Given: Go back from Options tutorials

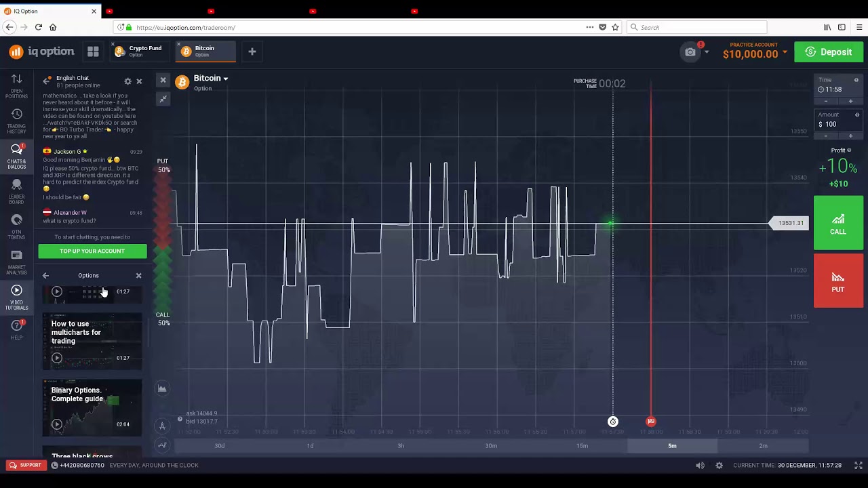Looking at the screenshot, I should [45, 276].
